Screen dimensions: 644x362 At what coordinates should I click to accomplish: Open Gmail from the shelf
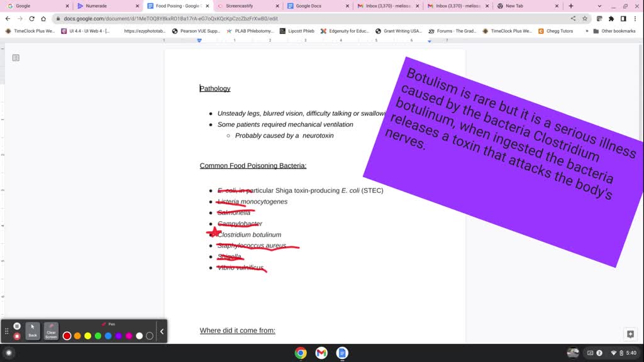pyautogui.click(x=321, y=353)
